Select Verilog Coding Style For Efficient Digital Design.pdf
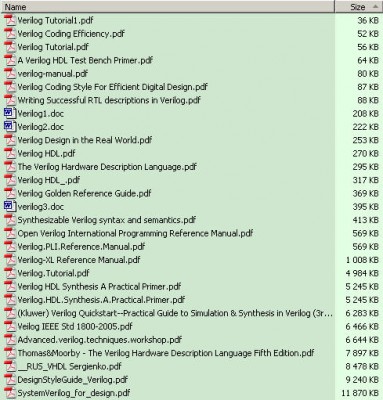Image resolution: width=383 pixels, height=400 pixels. (112, 87)
